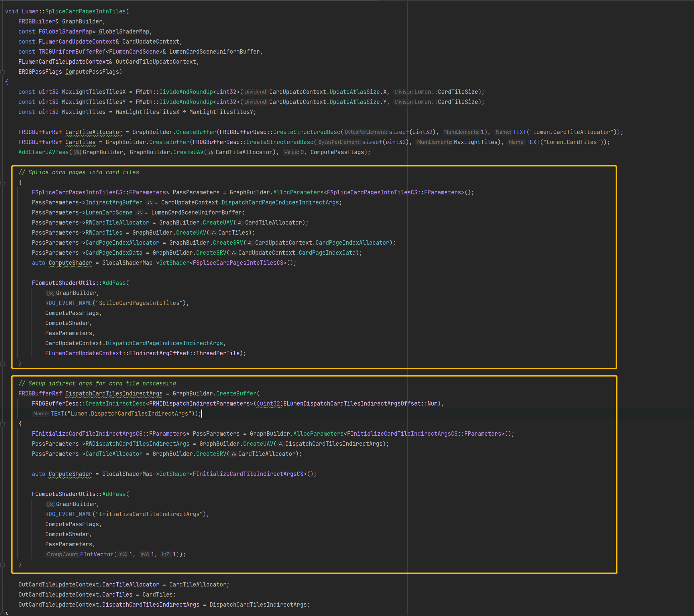Click the underlined uint32 cast warning
694x616 pixels.
[270, 404]
